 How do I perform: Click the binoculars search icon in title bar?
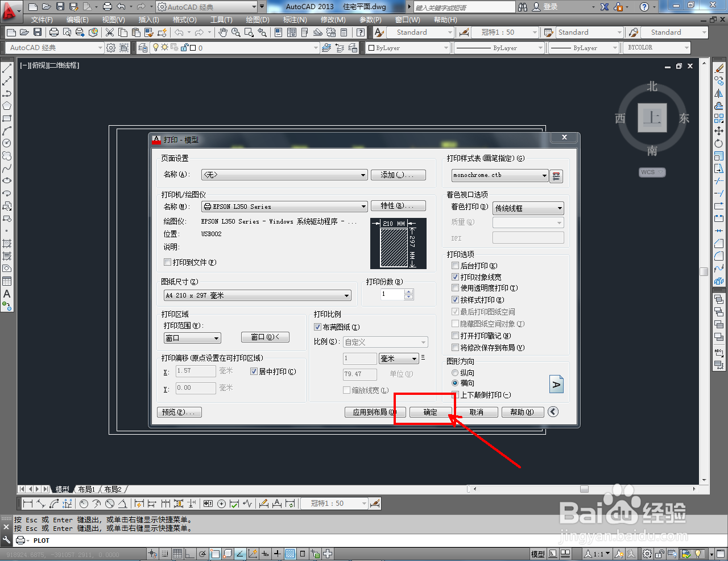click(523, 7)
